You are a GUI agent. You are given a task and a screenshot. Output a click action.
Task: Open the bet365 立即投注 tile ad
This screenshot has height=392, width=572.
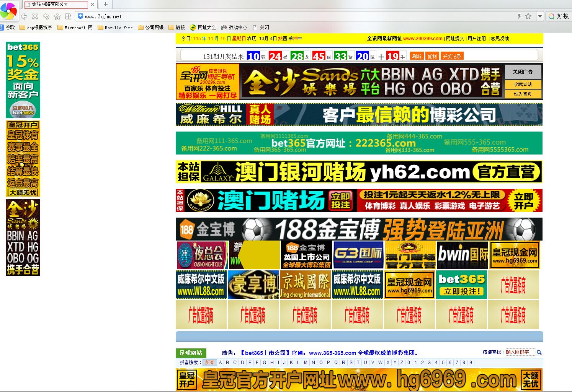(x=461, y=285)
